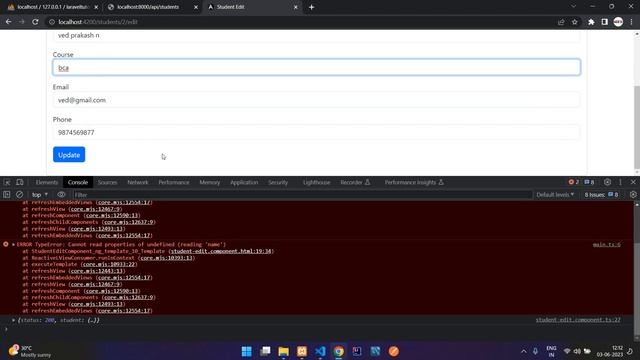Close the Student Edit browser tab

coord(296,7)
